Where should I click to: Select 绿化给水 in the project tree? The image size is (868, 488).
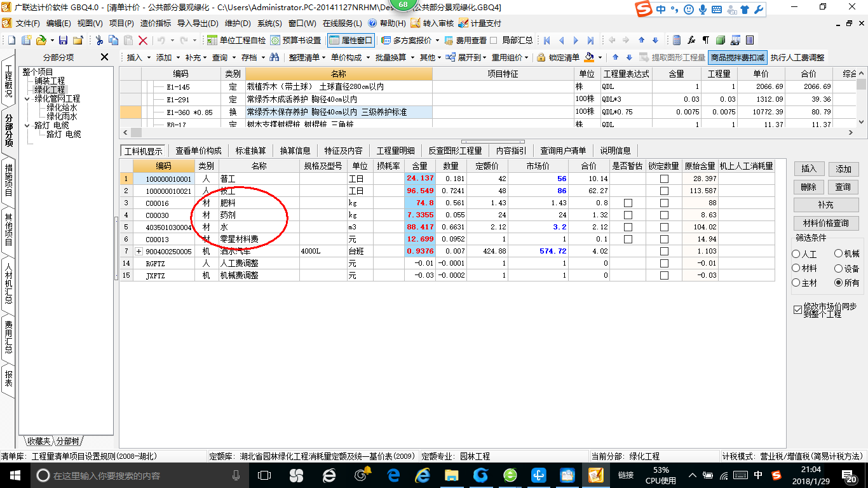click(x=62, y=107)
